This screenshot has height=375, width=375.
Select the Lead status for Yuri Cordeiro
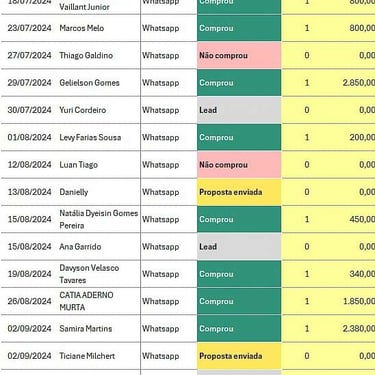pos(239,110)
